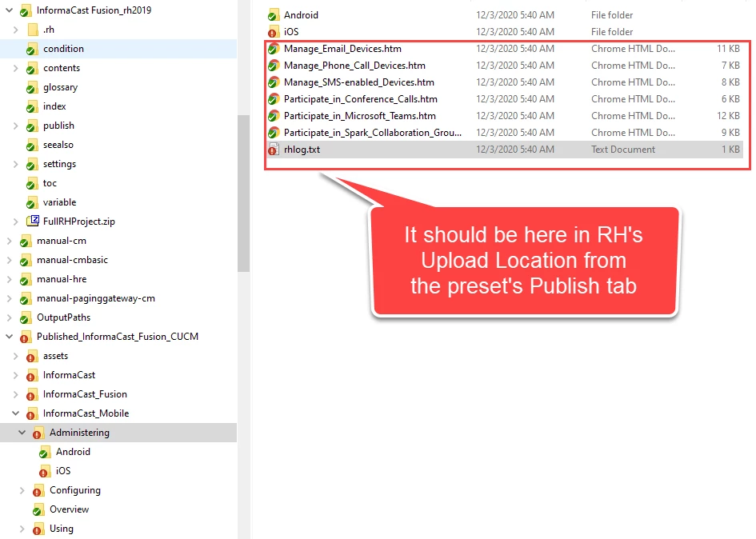
Task: Select the Manage_Phone_Call_Devices.htm file name
Action: coord(354,66)
